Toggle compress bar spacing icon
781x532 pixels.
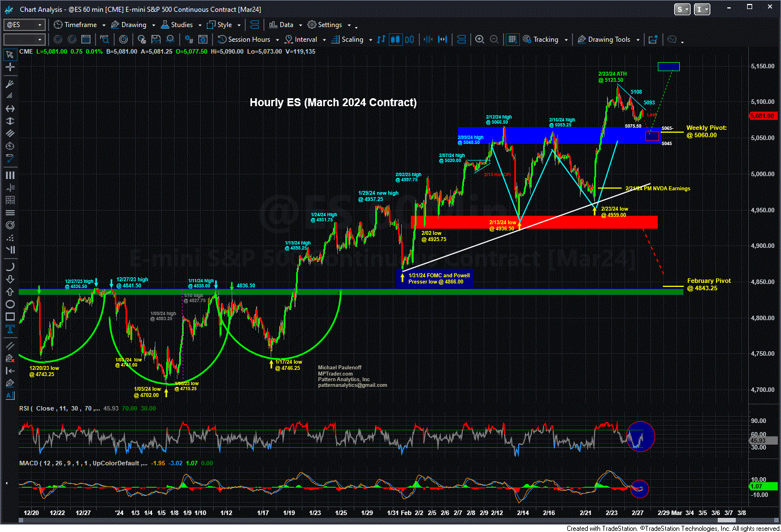point(429,40)
